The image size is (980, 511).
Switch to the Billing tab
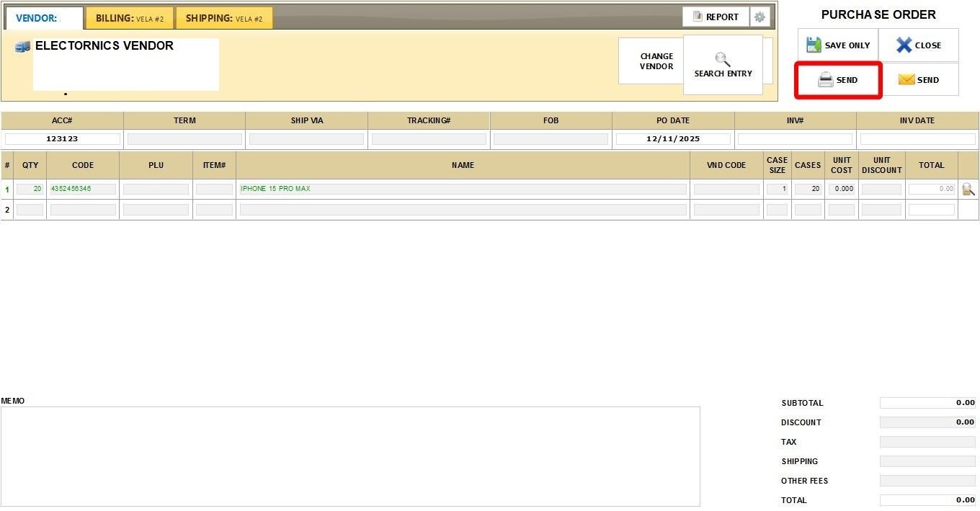(130, 19)
